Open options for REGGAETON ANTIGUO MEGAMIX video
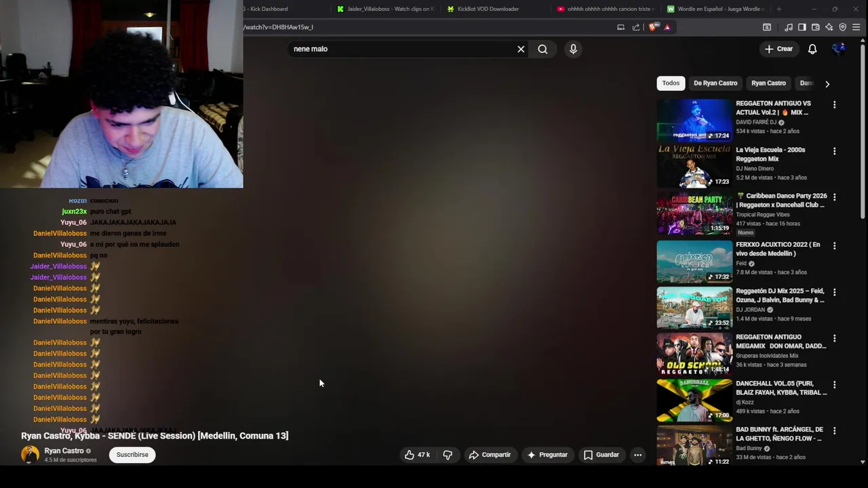 click(834, 338)
